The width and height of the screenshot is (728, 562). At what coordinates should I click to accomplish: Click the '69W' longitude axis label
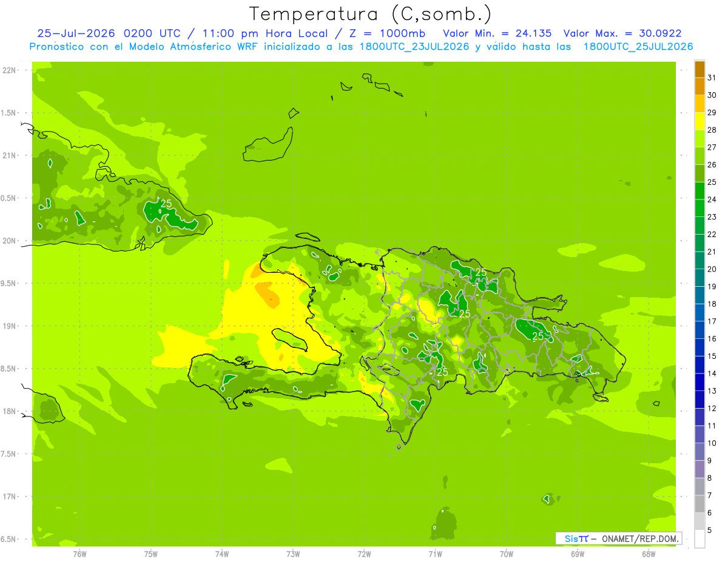coord(578,554)
